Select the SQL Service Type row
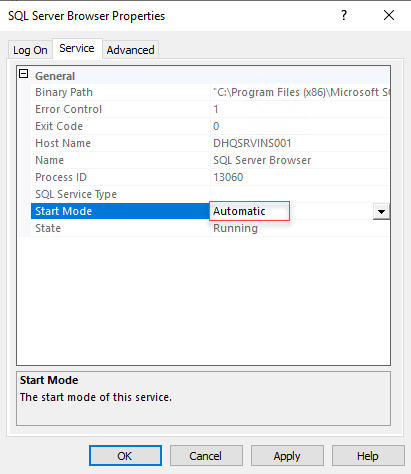The height and width of the screenshot is (474, 411). coord(210,194)
